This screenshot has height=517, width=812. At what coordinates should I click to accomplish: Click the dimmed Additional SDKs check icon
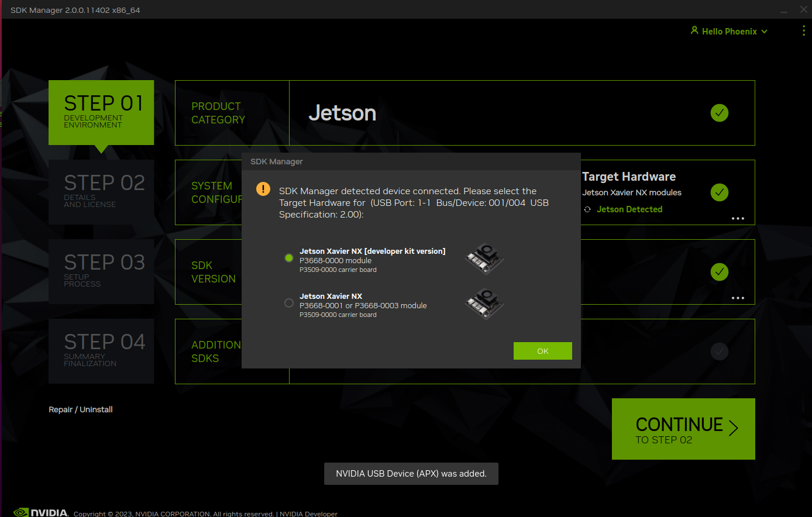pyautogui.click(x=720, y=351)
